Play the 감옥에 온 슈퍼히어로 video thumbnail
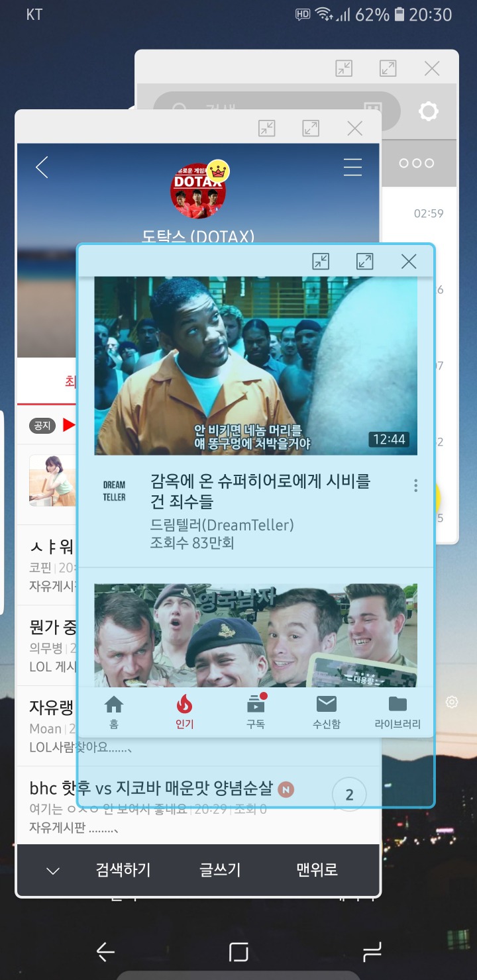 256,366
